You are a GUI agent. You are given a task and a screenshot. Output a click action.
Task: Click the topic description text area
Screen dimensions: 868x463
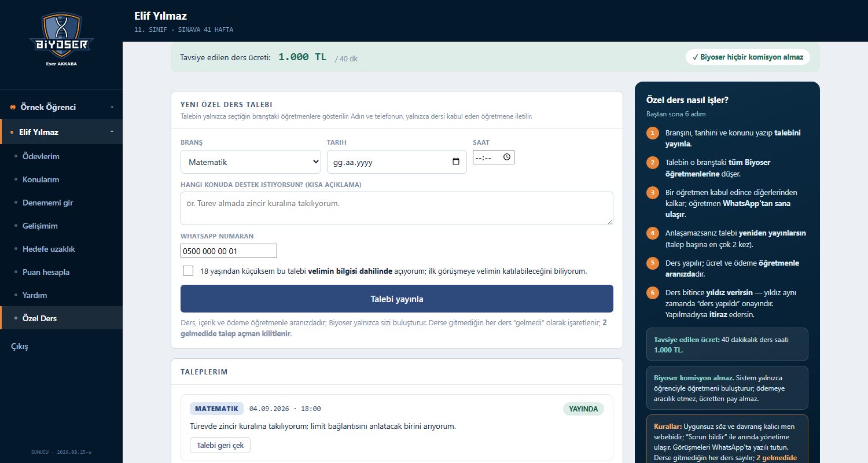pos(397,208)
